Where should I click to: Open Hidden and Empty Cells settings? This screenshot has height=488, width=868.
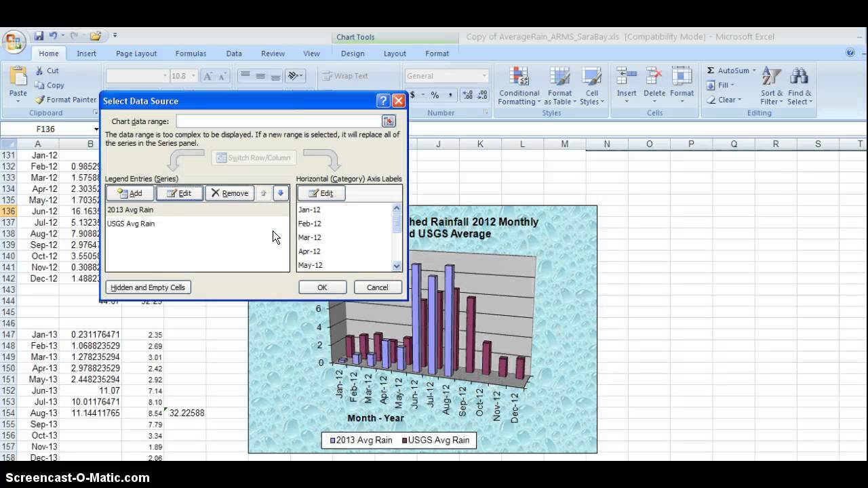[x=148, y=287]
